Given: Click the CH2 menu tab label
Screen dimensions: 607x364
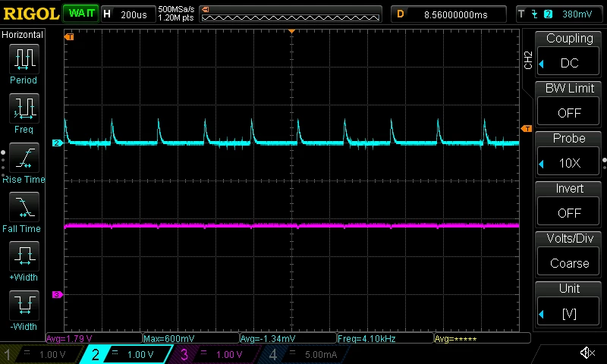Looking at the screenshot, I should tap(528, 60).
